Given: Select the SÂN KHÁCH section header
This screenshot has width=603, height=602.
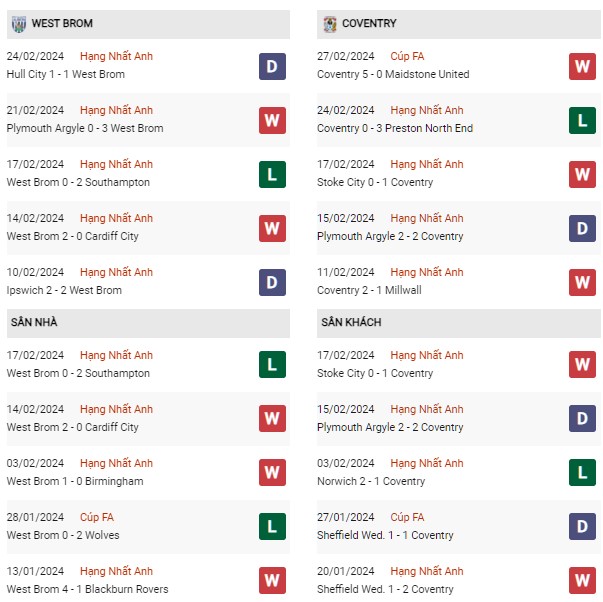Looking at the screenshot, I should (x=349, y=322).
